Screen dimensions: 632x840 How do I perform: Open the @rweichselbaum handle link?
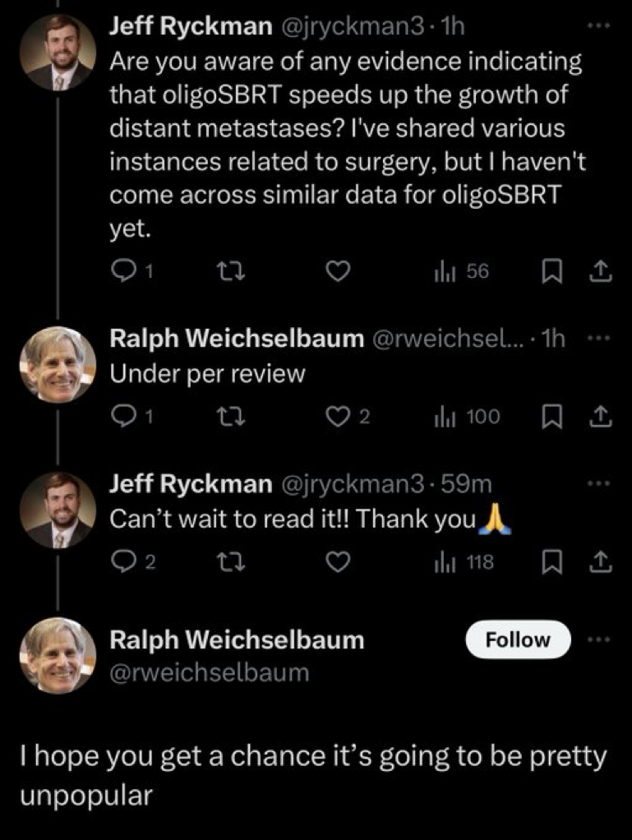point(210,673)
